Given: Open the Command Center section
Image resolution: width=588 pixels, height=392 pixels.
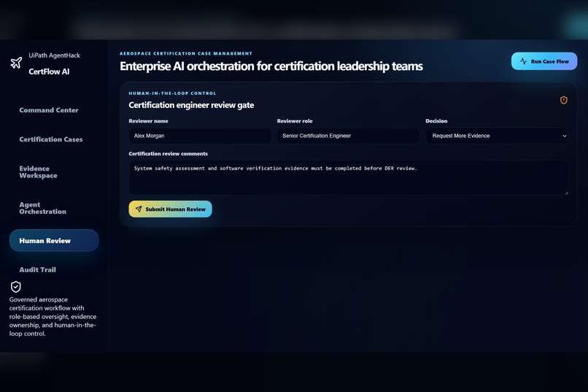Looking at the screenshot, I should pos(49,110).
